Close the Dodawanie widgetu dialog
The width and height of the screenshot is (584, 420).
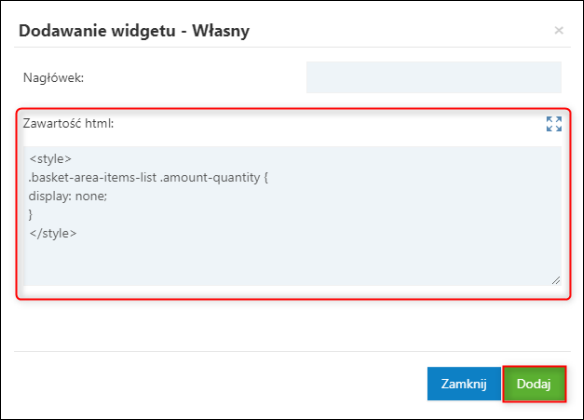click(559, 30)
